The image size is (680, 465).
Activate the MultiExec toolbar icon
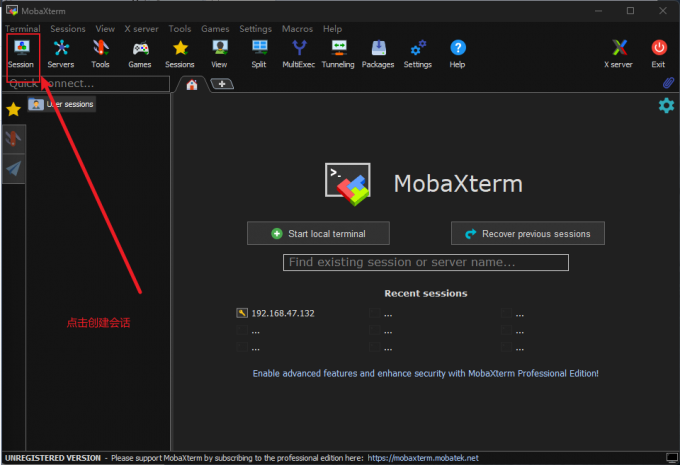[299, 54]
